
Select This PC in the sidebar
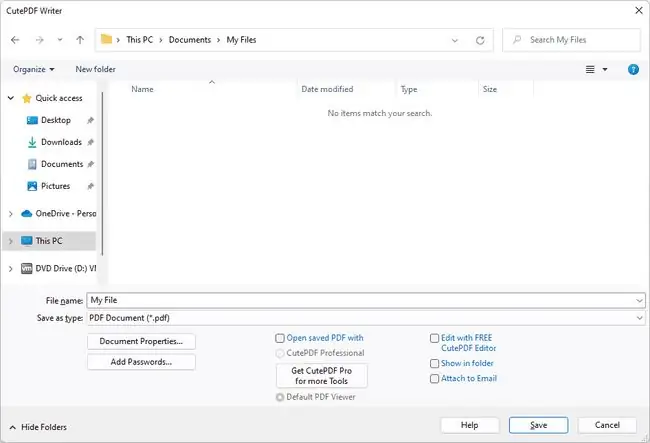tap(49, 241)
